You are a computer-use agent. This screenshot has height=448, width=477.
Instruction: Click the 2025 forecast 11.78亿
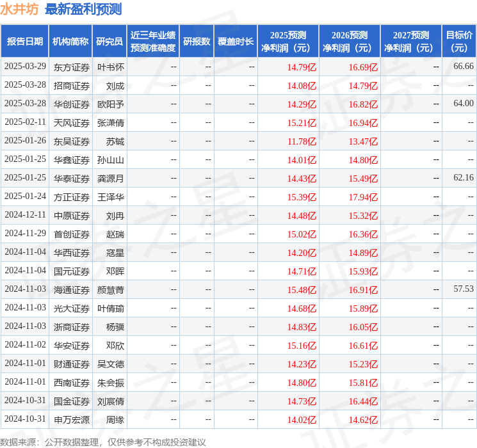302,141
